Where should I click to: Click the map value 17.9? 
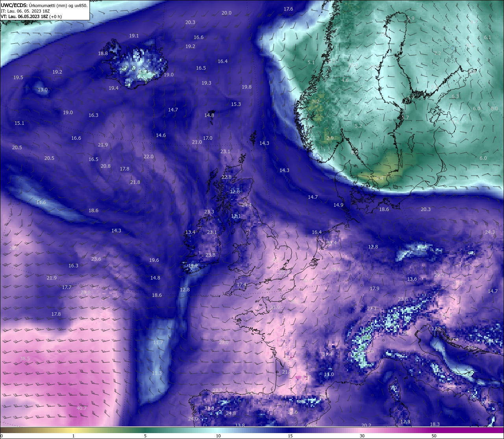[374, 289]
